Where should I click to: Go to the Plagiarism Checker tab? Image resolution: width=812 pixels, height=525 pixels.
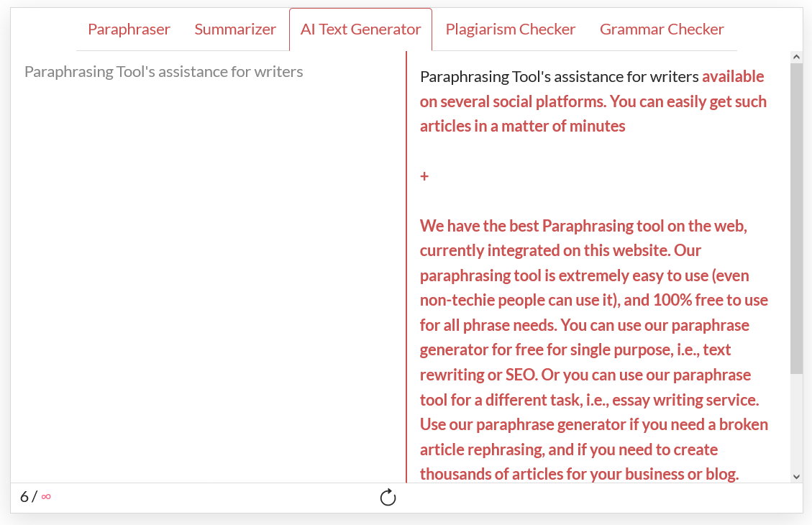511,29
